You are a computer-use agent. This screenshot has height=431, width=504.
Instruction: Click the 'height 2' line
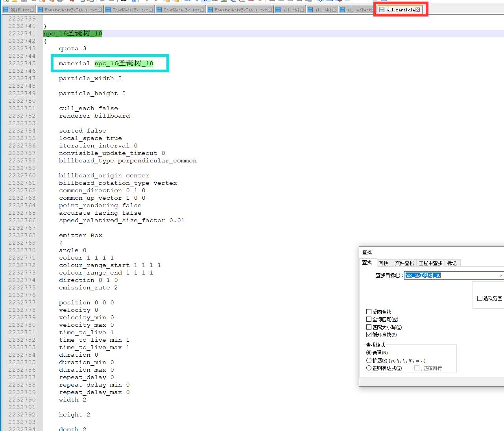[75, 414]
